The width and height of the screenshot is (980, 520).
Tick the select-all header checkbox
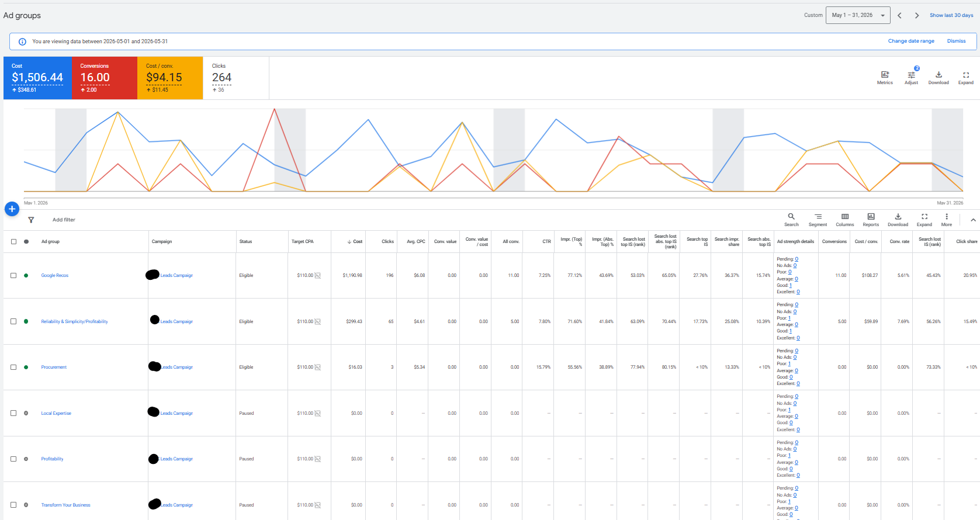click(13, 241)
